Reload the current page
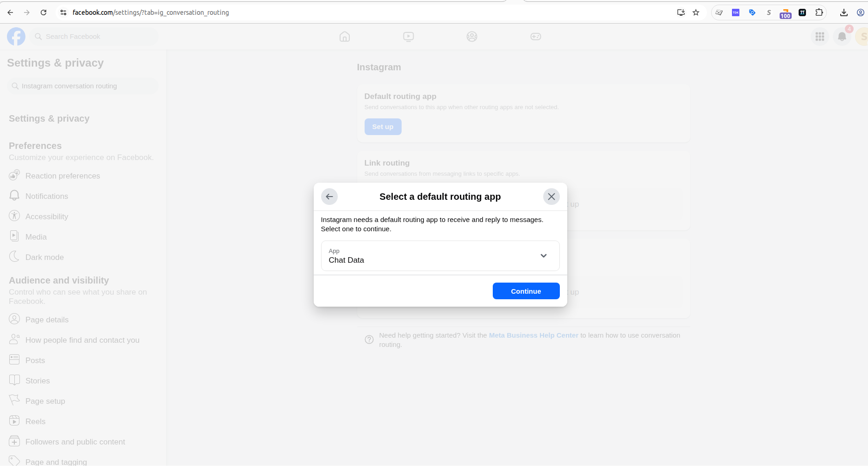The width and height of the screenshot is (868, 469). click(x=43, y=12)
